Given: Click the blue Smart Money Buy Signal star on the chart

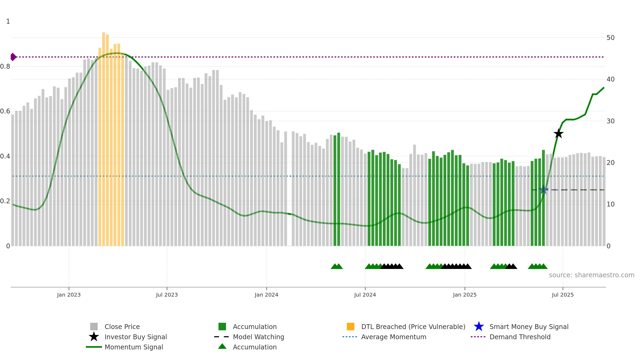Looking at the screenshot, I should (x=543, y=190).
